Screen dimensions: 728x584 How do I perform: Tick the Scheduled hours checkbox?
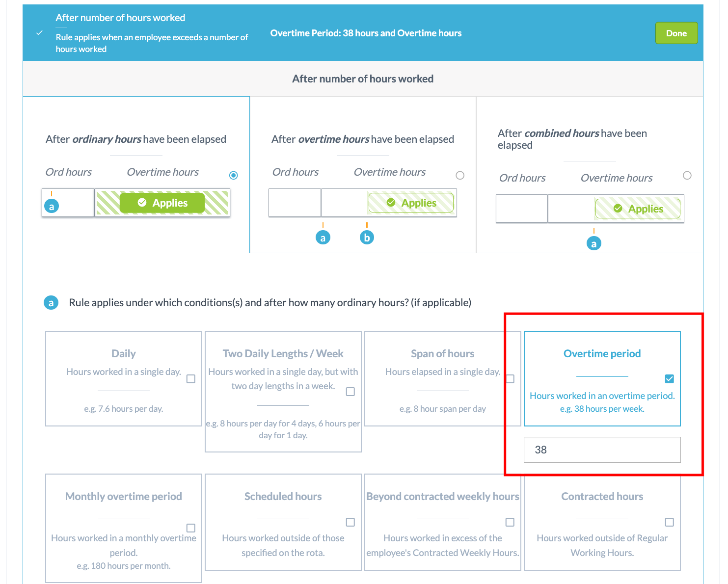(x=351, y=522)
